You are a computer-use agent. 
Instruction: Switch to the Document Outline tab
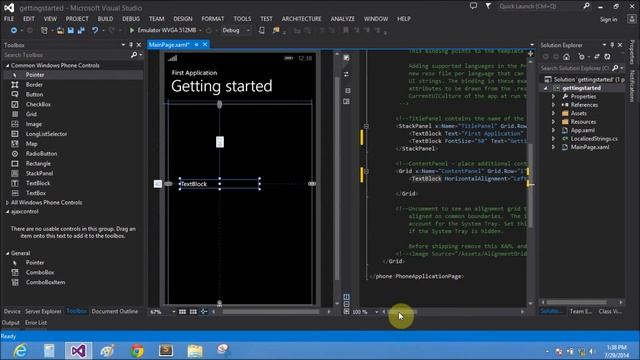115,311
